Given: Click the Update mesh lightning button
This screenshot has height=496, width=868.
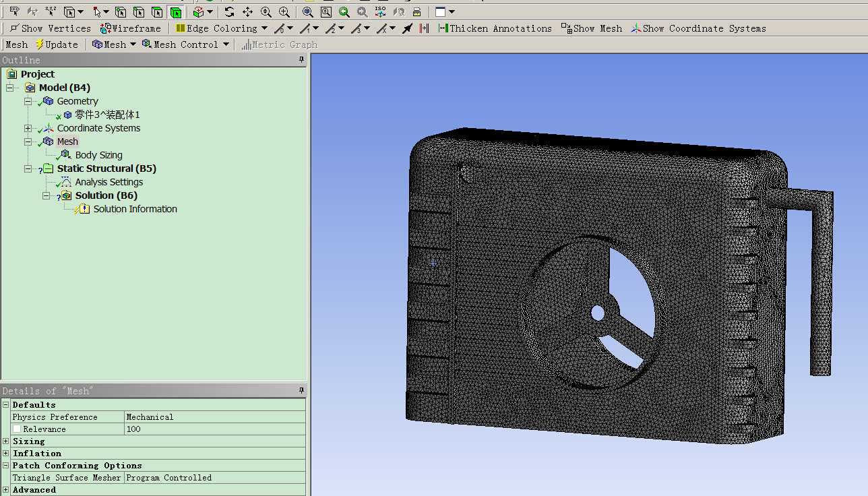Looking at the screenshot, I should pyautogui.click(x=57, y=44).
